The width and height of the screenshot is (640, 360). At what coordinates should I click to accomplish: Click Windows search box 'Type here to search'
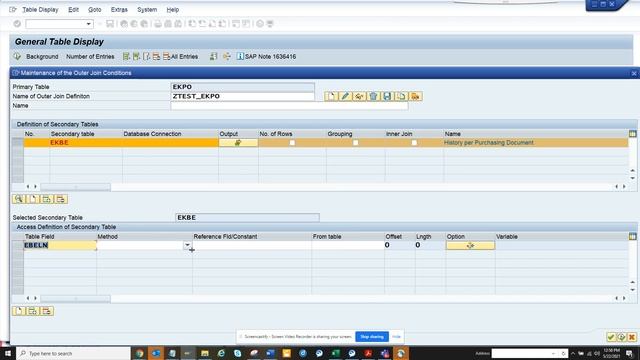pyautogui.click(x=73, y=353)
